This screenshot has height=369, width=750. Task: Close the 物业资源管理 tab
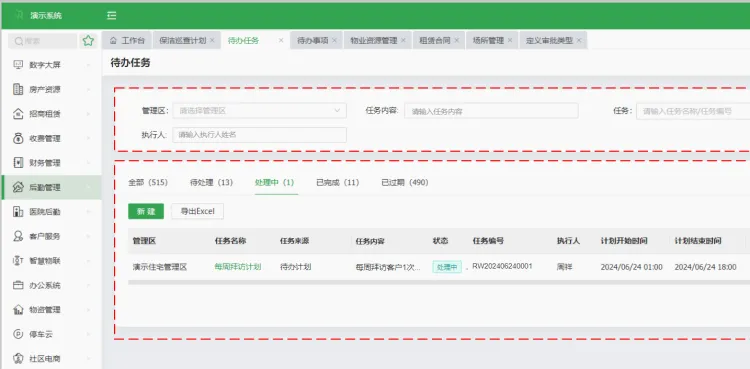(403, 40)
